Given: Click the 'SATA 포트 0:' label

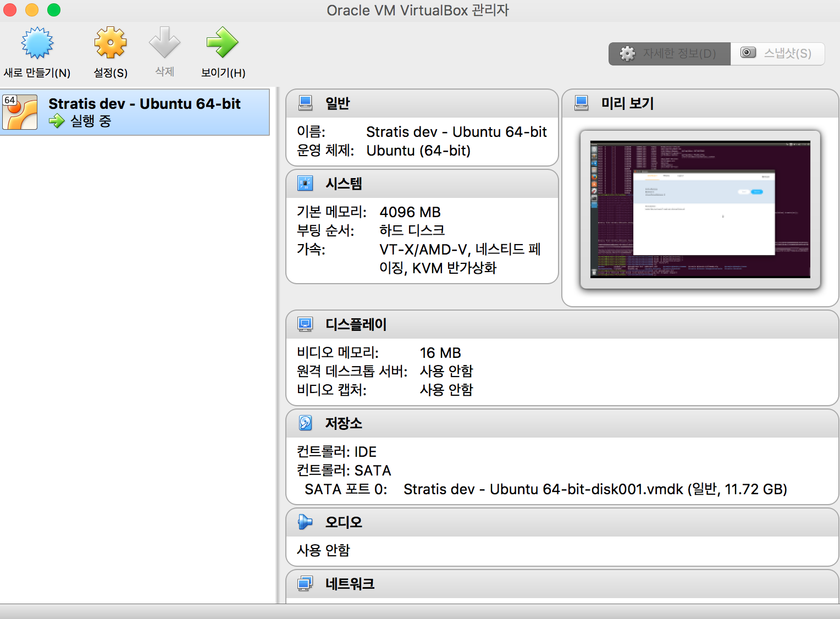Looking at the screenshot, I should pyautogui.click(x=346, y=489).
